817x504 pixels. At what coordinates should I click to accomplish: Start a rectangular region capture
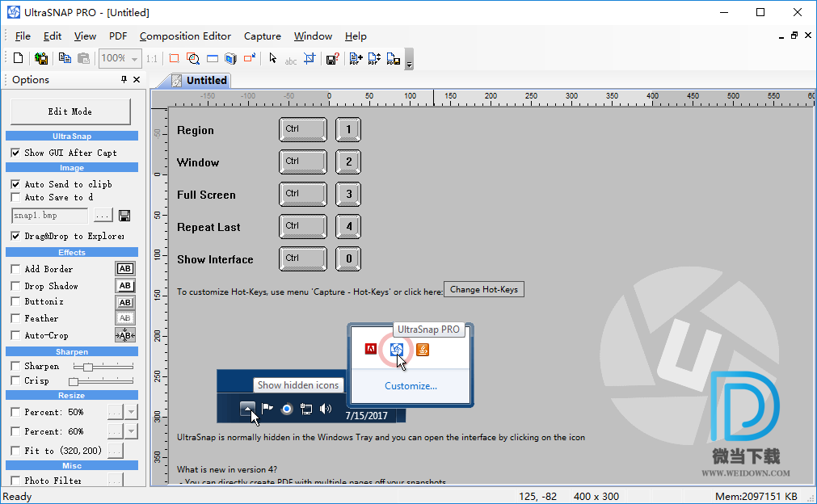[174, 58]
